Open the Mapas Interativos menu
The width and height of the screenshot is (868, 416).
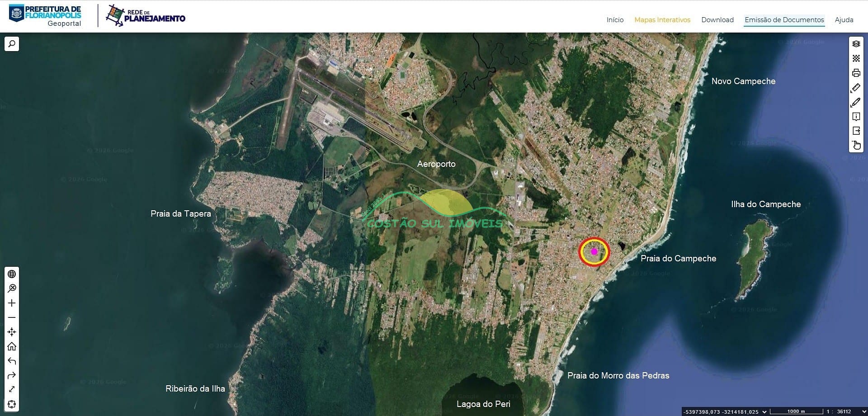pyautogui.click(x=662, y=20)
